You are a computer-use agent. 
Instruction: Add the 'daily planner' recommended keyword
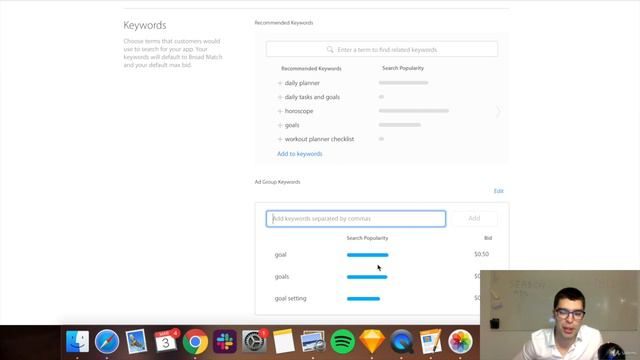[280, 83]
